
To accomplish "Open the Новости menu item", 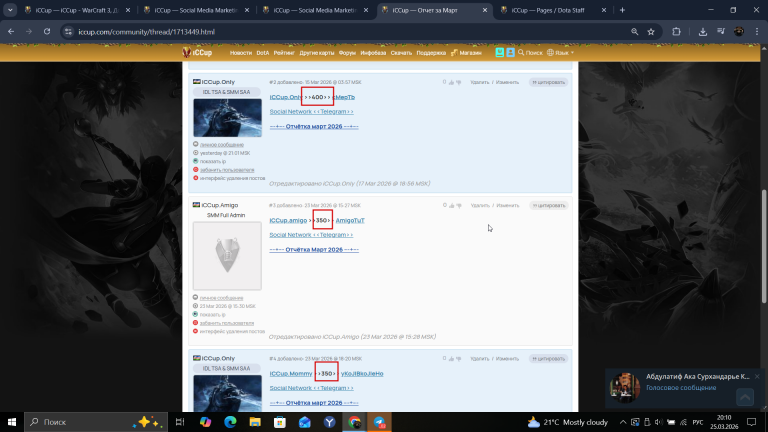I will pos(240,53).
